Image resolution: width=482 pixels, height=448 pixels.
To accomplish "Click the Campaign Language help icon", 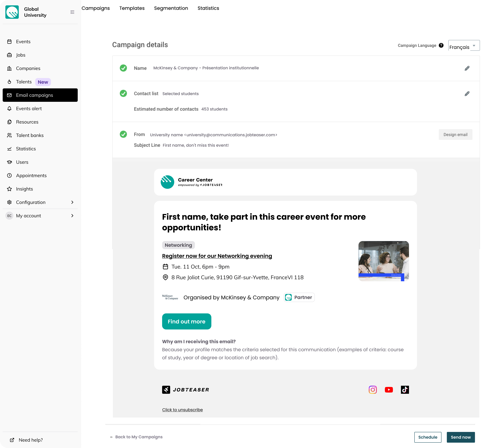I will [441, 45].
